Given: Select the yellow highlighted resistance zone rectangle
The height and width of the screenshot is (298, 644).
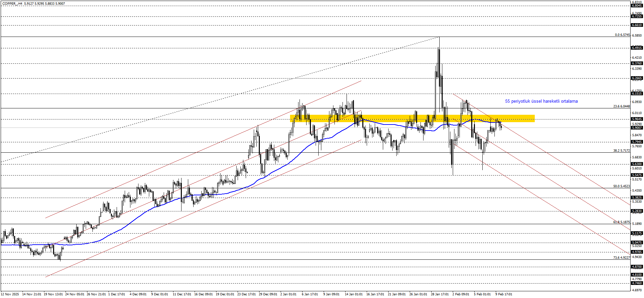Looking at the screenshot, I should click(x=412, y=118).
